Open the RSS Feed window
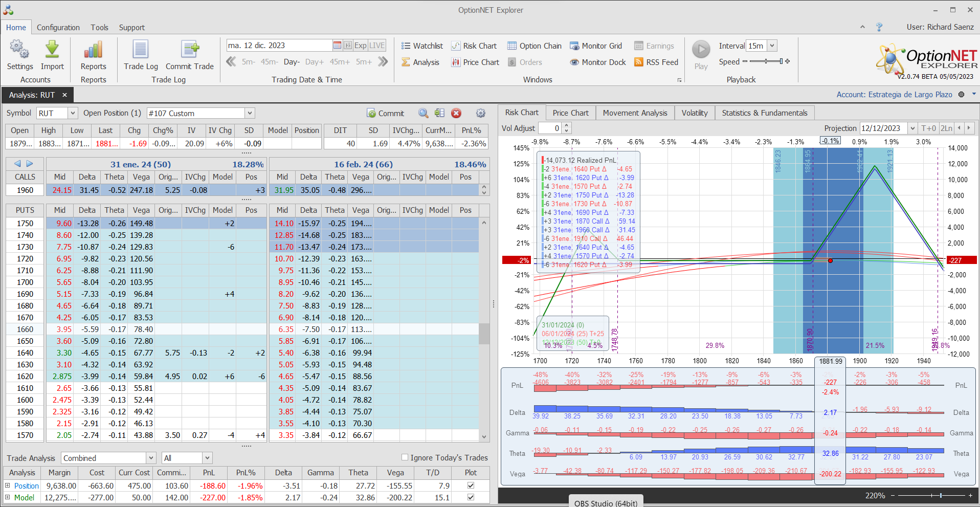The image size is (980, 507). [x=656, y=62]
